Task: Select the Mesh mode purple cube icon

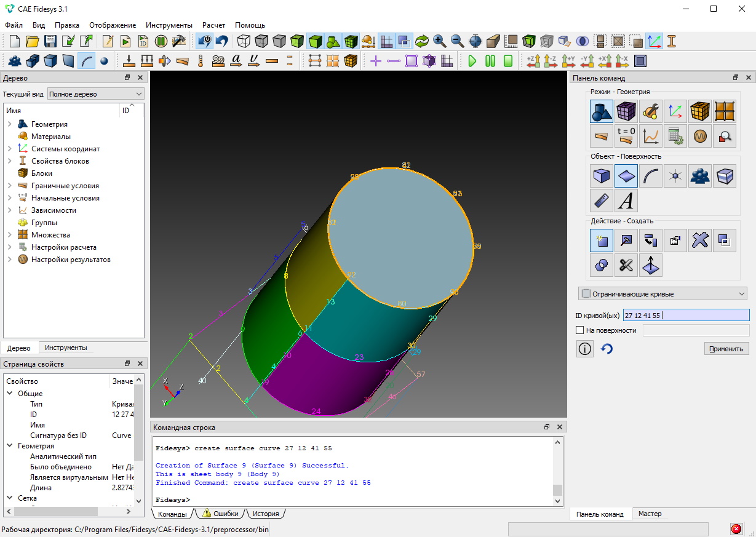Action: pos(626,111)
